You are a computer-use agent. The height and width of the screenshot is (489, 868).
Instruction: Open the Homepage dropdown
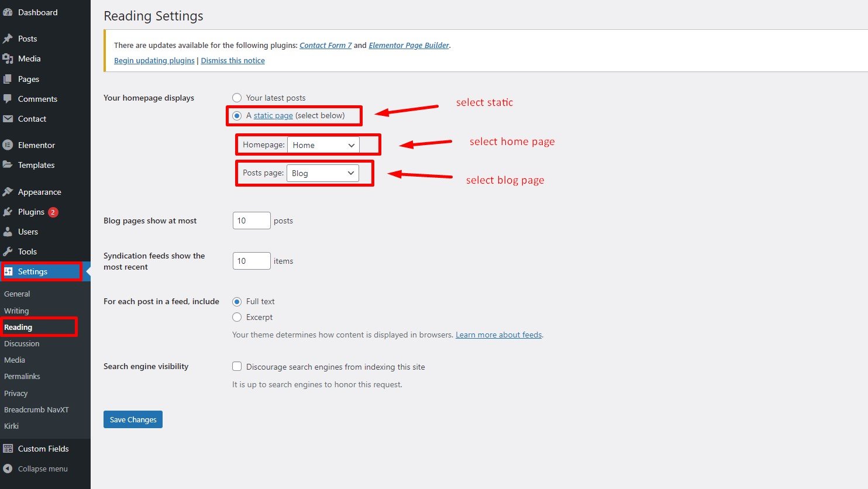323,145
